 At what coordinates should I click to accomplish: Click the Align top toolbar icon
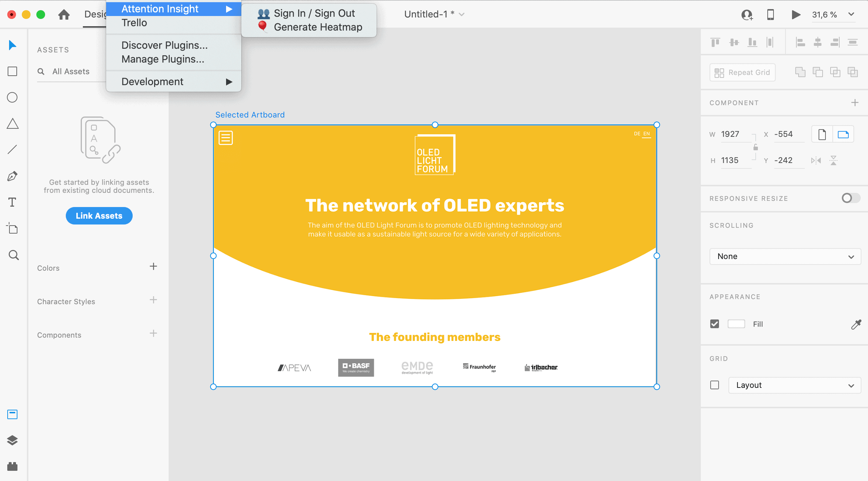pyautogui.click(x=715, y=42)
